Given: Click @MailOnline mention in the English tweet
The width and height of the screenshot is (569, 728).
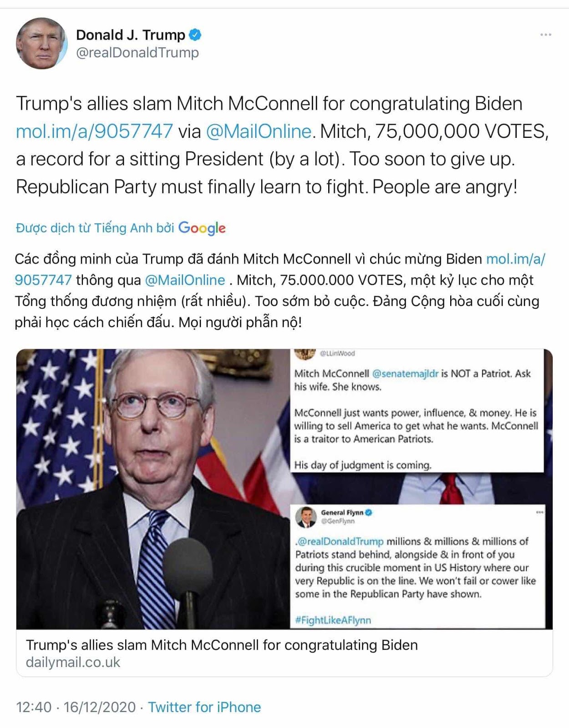Looking at the screenshot, I should coord(259,131).
